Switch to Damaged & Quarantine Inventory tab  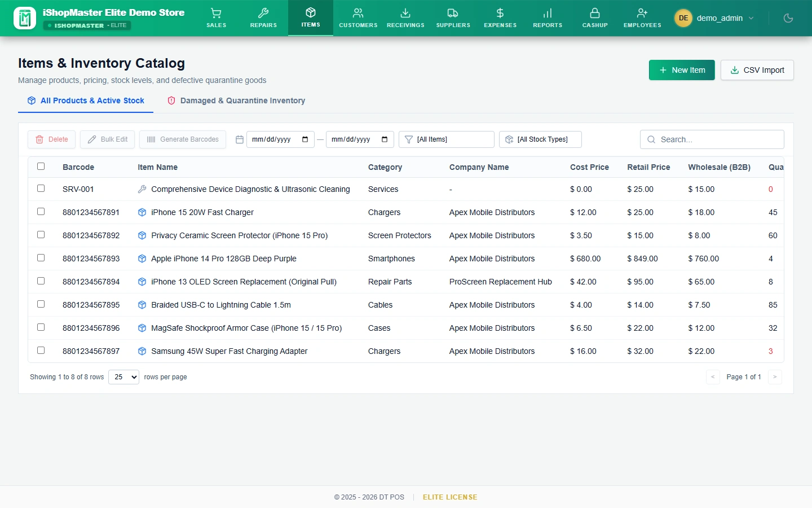click(236, 100)
